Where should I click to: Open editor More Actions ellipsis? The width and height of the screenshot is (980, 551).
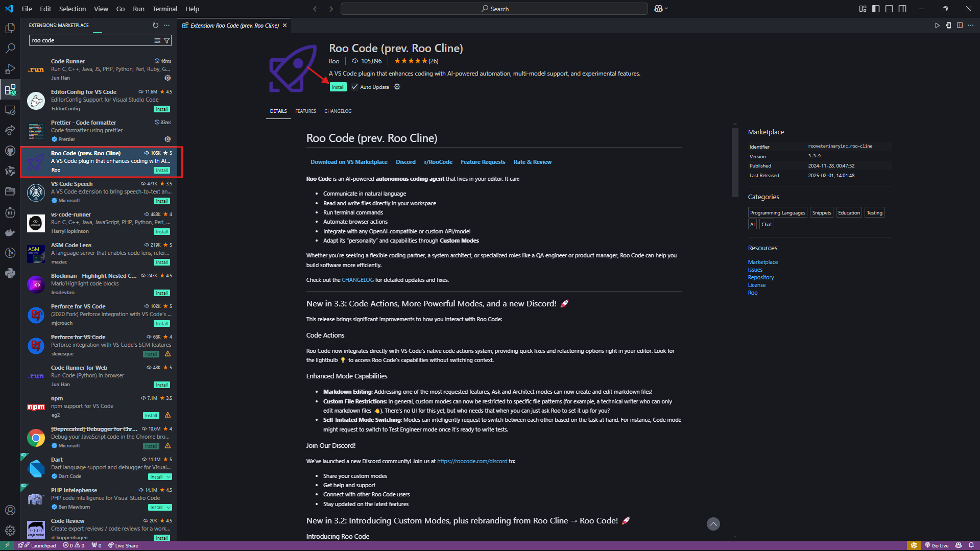coord(971,25)
